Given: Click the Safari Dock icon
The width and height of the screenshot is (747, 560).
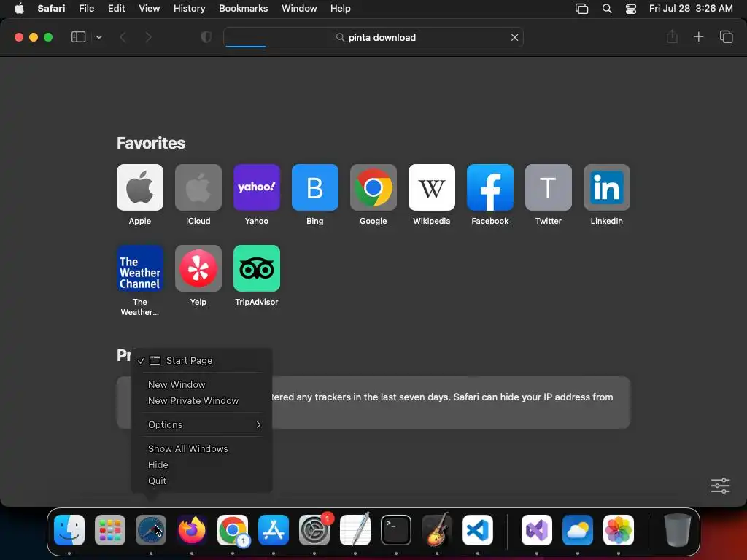Looking at the screenshot, I should pyautogui.click(x=151, y=530).
